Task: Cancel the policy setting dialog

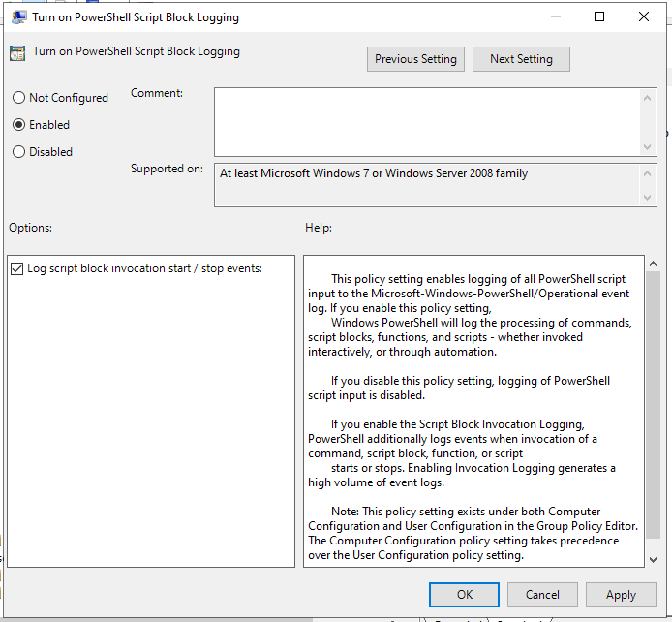Action: click(542, 595)
